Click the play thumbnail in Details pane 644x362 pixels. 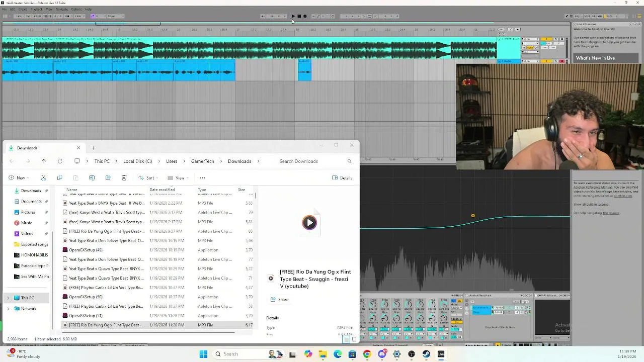[309, 222]
